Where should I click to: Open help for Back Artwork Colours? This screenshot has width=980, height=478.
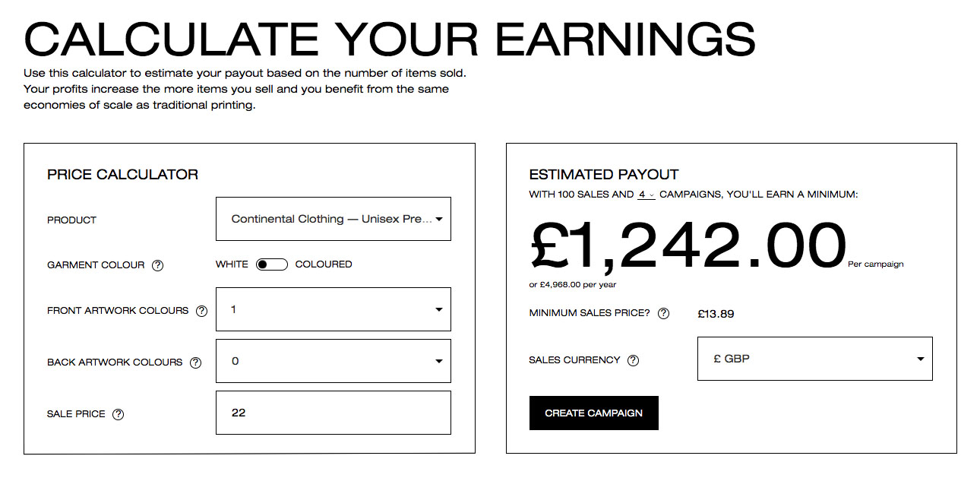tap(195, 362)
